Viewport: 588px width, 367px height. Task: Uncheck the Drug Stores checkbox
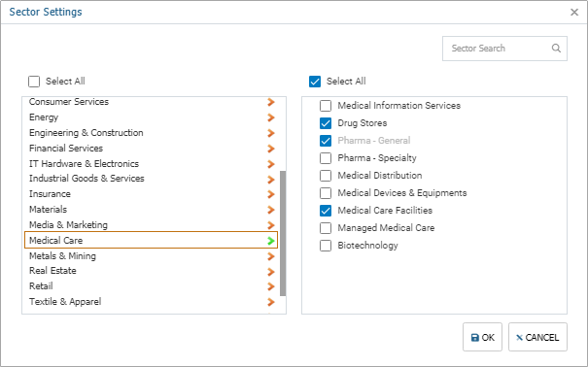(x=326, y=123)
